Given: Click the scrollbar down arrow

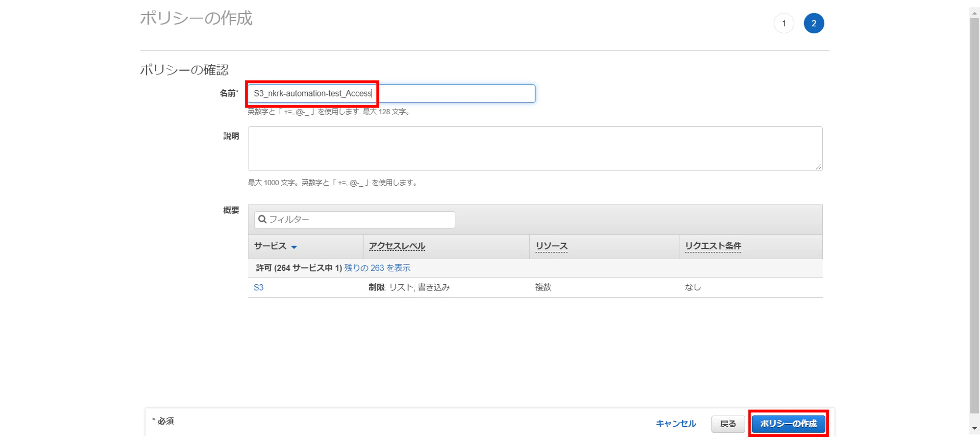Looking at the screenshot, I should coord(975,429).
